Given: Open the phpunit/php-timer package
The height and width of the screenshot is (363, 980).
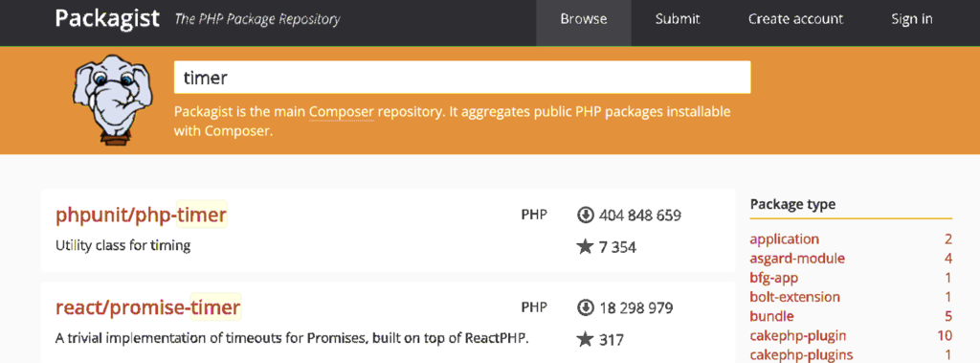Looking at the screenshot, I should pos(141,216).
